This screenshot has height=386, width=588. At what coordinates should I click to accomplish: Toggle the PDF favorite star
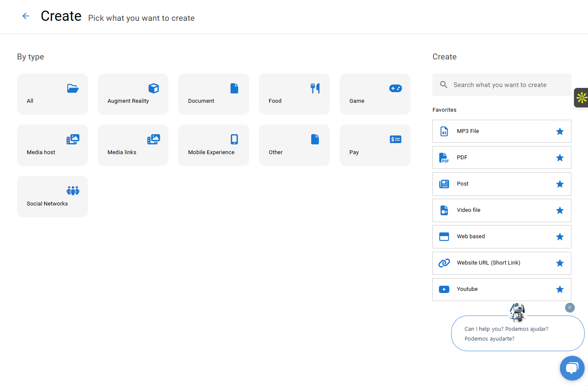click(560, 158)
